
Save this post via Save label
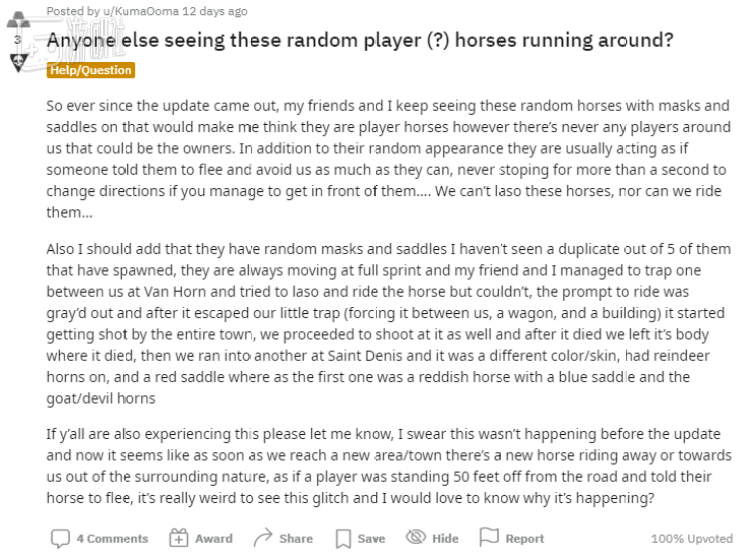point(371,539)
